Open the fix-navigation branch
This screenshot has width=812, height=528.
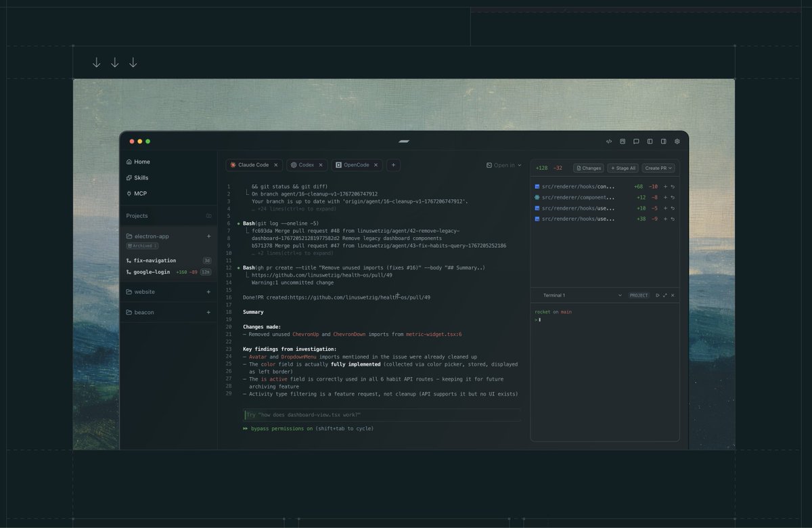point(151,261)
